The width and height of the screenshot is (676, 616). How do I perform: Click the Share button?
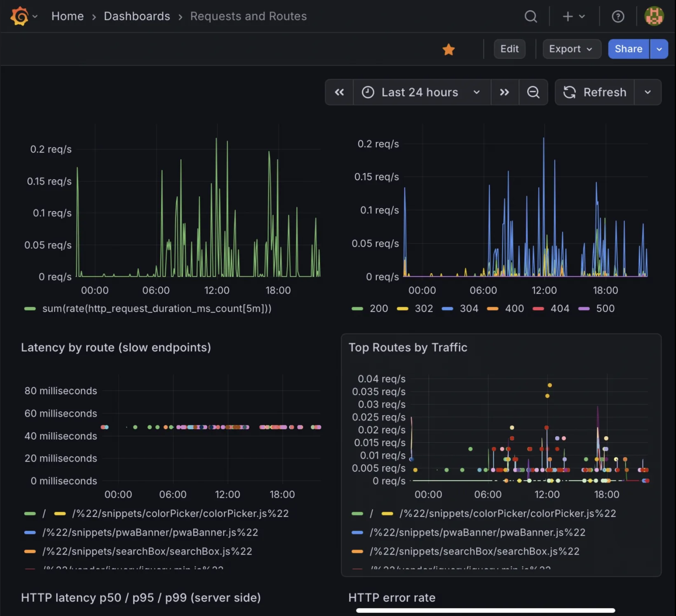629,49
